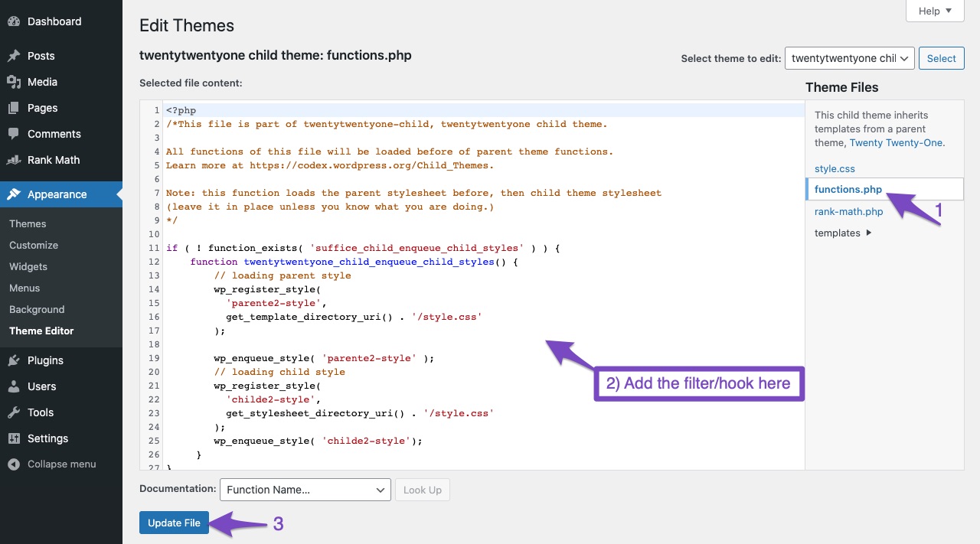The image size is (980, 544).
Task: Open the Dashboard menu
Action: [x=54, y=21]
